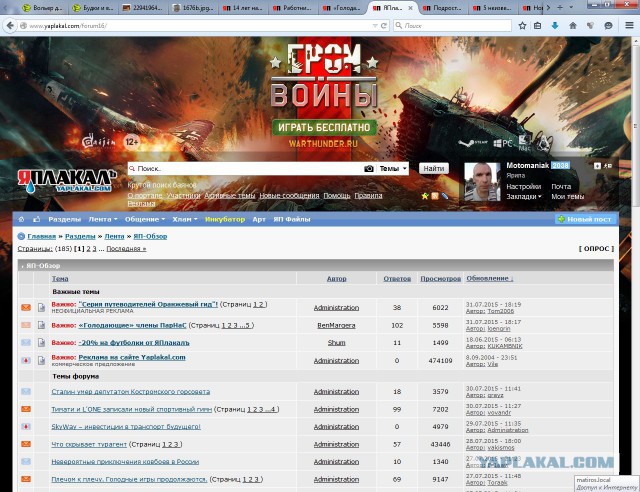Open the 'Закладки' dropdown in user panel
The height and width of the screenshot is (492, 640).
pyautogui.click(x=524, y=196)
